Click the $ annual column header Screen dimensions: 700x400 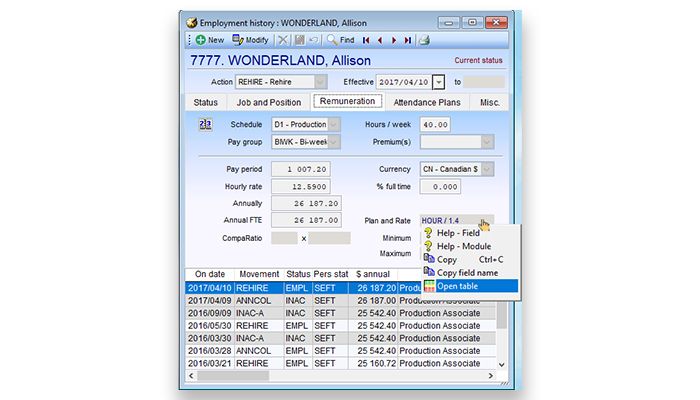point(373,274)
